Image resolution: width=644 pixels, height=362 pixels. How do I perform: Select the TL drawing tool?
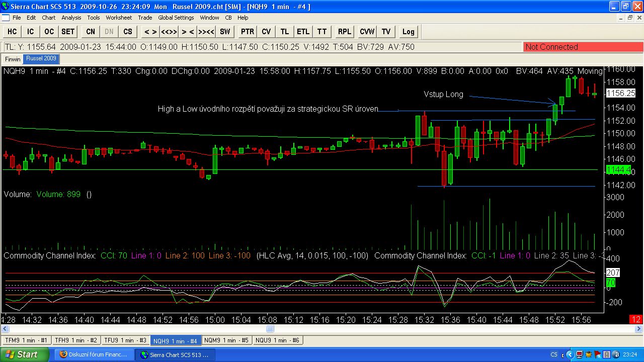point(285,32)
